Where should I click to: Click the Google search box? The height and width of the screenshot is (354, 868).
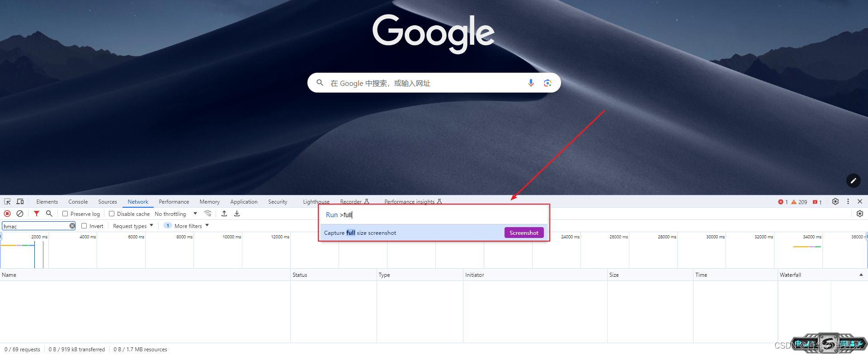point(434,83)
